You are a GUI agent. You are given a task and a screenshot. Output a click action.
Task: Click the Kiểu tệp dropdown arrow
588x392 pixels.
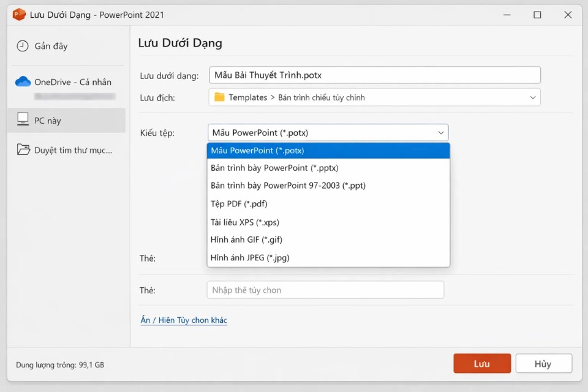click(440, 132)
